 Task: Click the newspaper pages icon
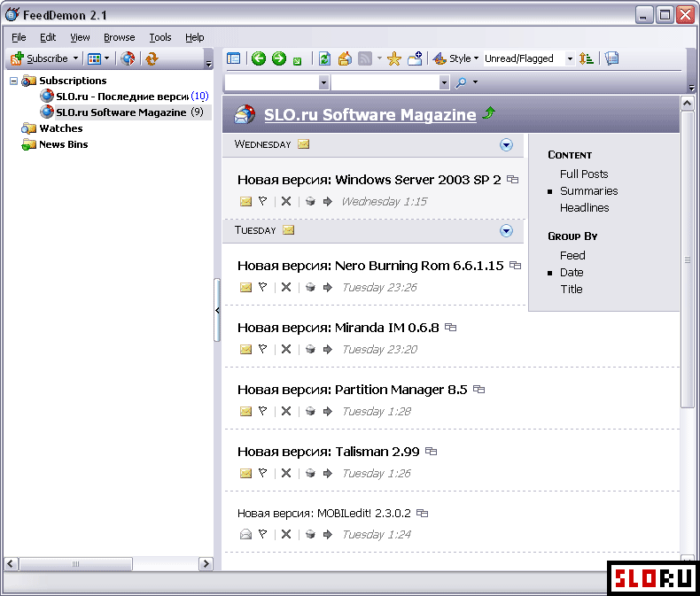coord(611,58)
